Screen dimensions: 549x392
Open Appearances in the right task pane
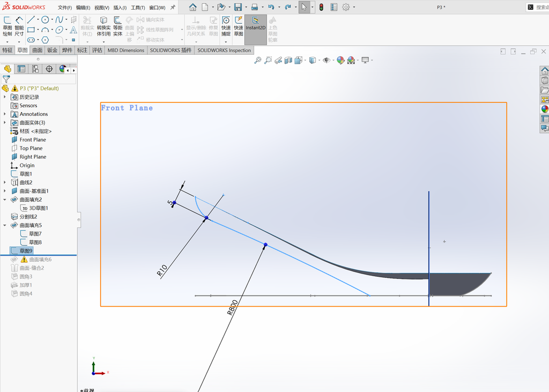click(x=545, y=109)
